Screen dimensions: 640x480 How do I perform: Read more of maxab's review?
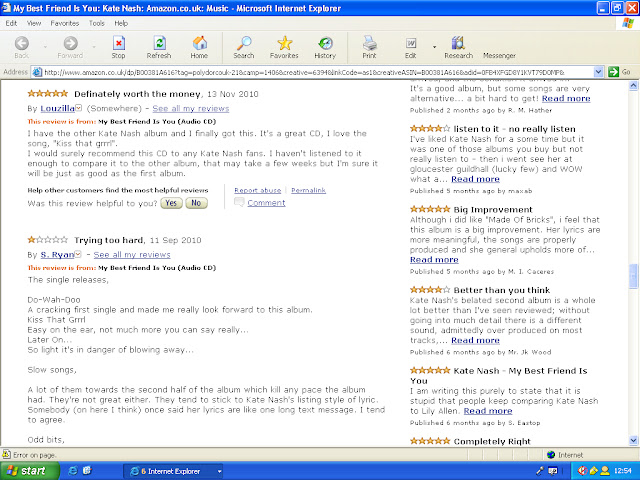(x=475, y=179)
